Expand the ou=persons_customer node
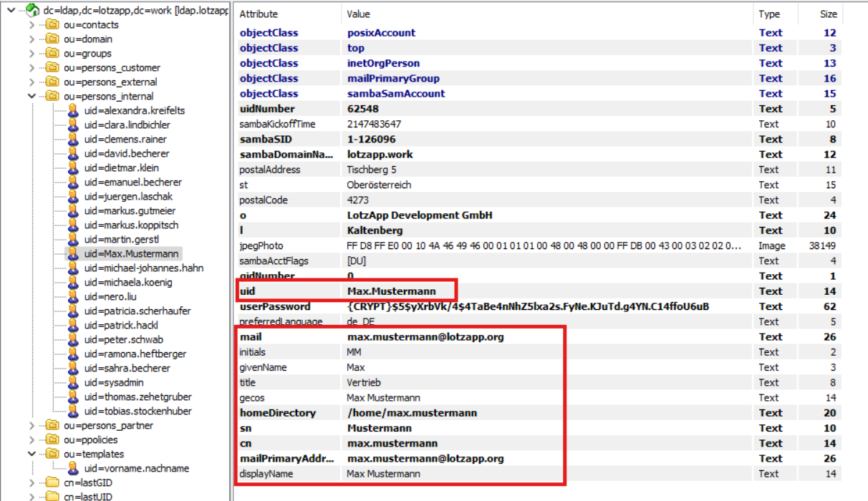Viewport: 868px width, 501px height. [32, 68]
